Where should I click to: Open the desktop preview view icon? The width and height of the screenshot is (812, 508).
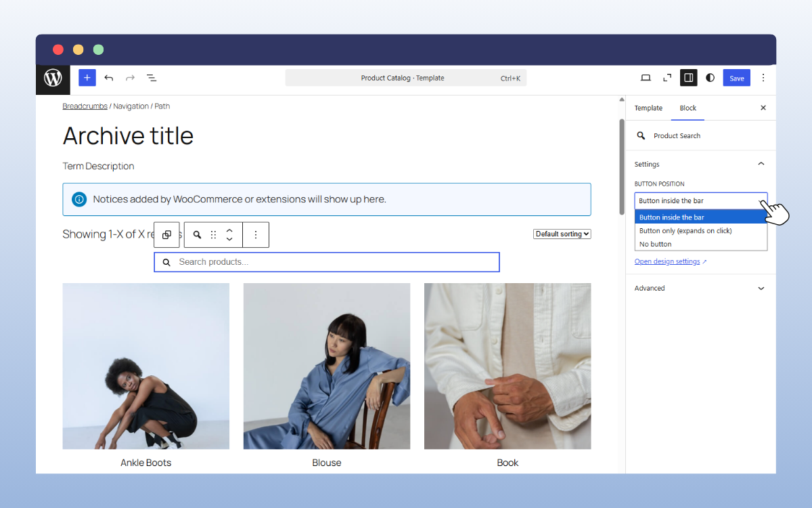click(646, 78)
